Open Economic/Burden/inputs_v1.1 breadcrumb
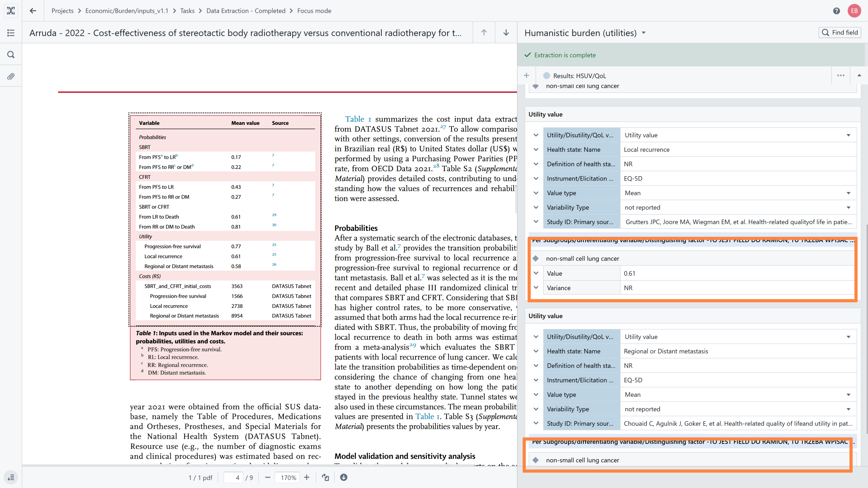Viewport: 868px width, 488px height. point(127,11)
